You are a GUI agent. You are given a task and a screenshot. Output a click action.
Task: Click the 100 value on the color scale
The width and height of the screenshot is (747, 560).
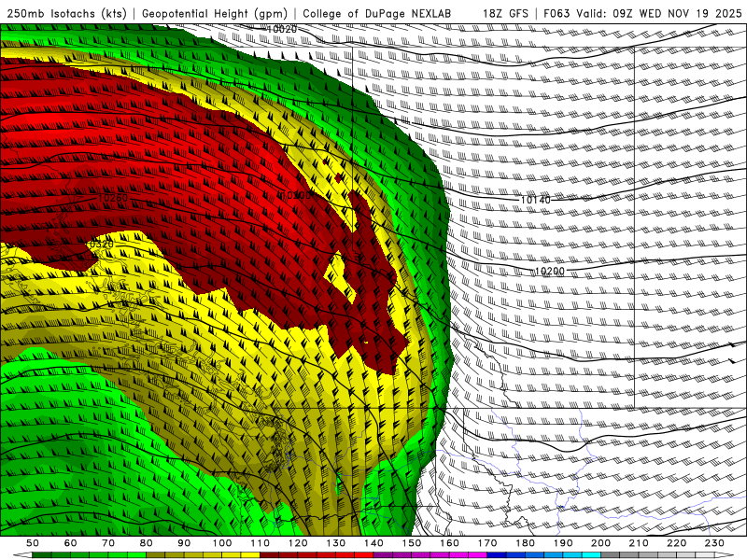222,543
